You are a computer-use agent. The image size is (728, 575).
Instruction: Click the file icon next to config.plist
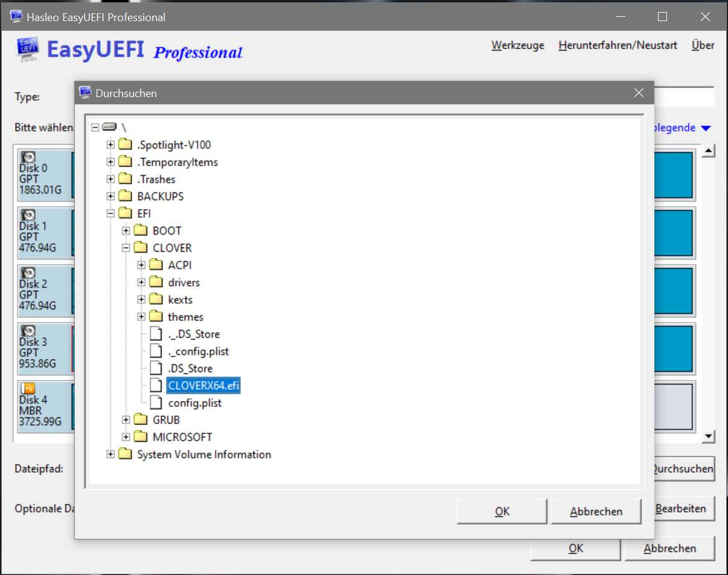156,402
